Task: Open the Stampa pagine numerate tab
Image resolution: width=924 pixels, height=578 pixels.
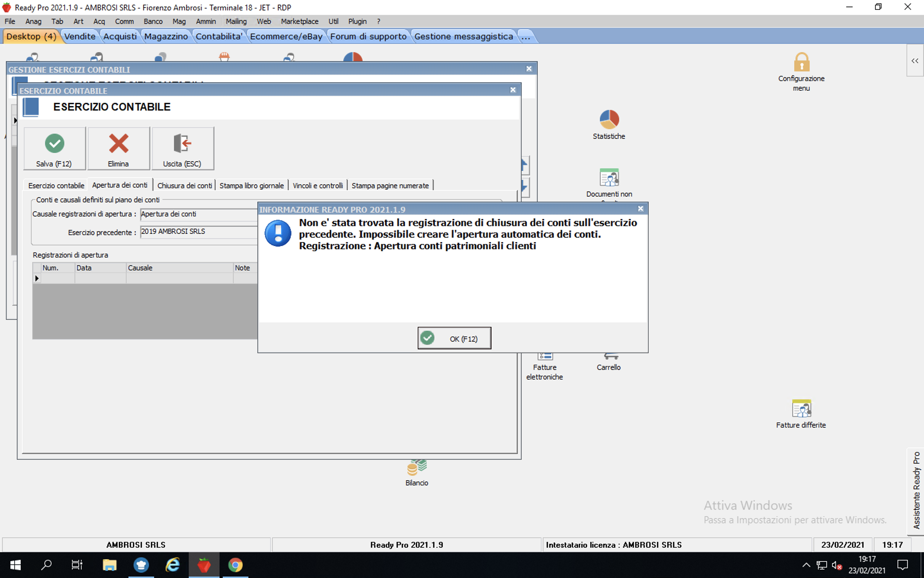Action: point(390,185)
